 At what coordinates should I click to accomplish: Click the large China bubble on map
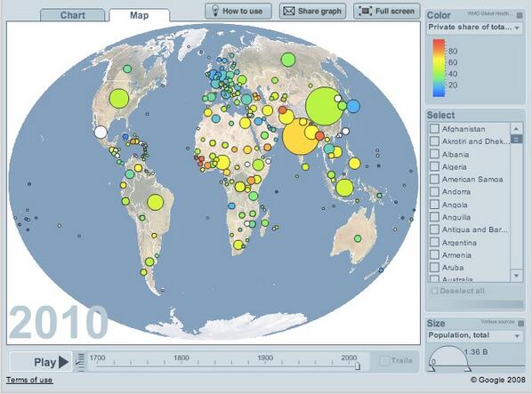(x=325, y=106)
